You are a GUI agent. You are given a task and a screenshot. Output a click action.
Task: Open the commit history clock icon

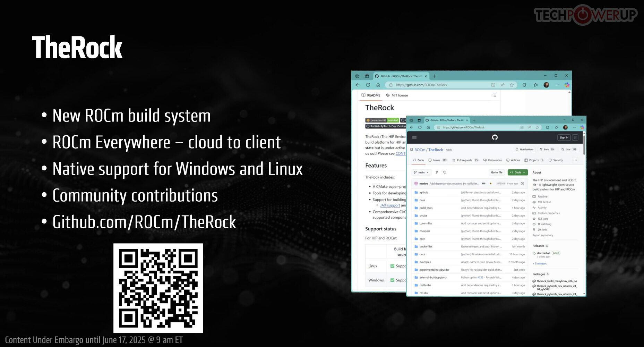coord(522,184)
